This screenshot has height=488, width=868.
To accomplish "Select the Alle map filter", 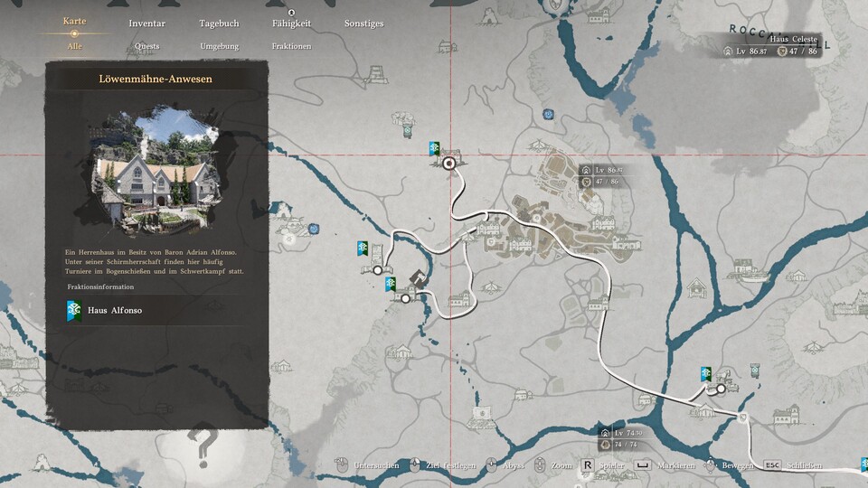I will tap(74, 45).
